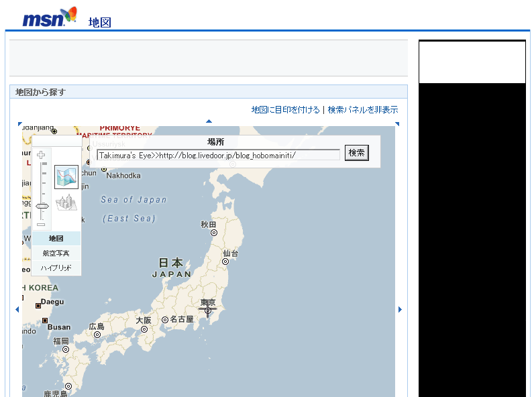
Task: Click the 秋田 city marker
Action: [214, 233]
